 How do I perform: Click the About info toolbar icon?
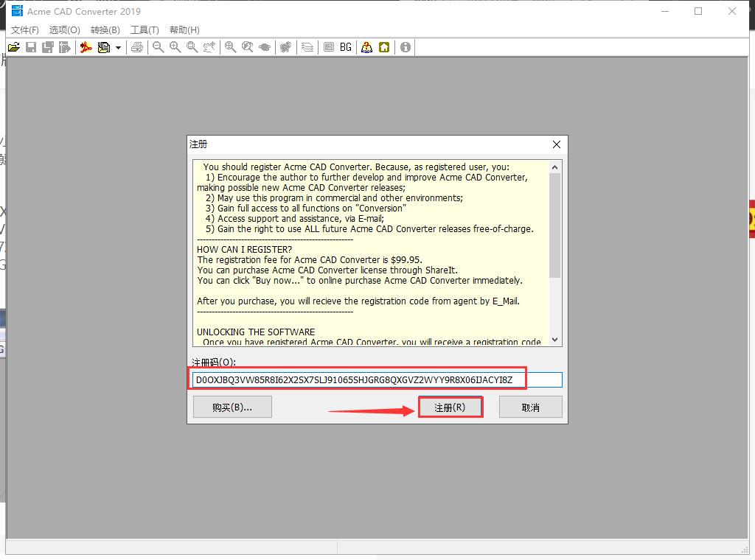click(x=406, y=47)
